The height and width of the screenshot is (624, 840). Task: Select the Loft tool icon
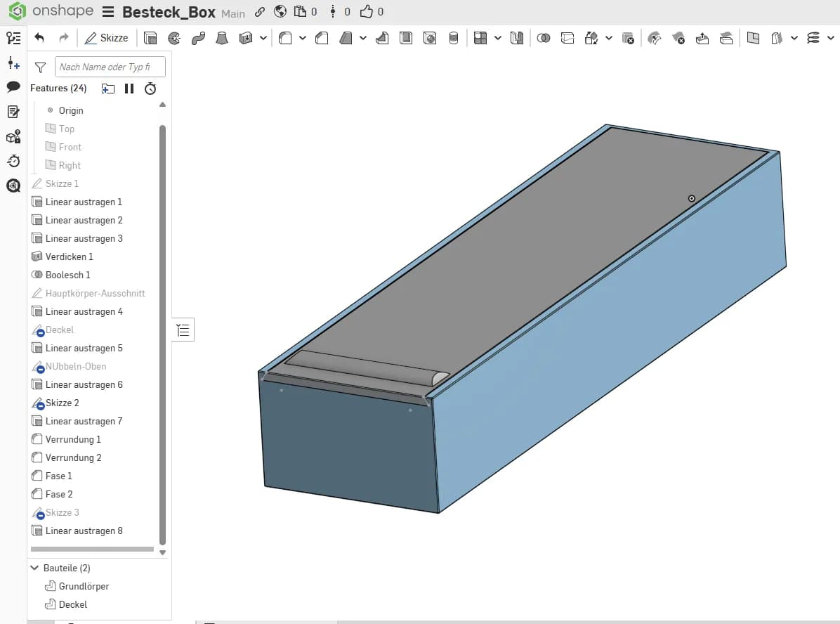222,38
